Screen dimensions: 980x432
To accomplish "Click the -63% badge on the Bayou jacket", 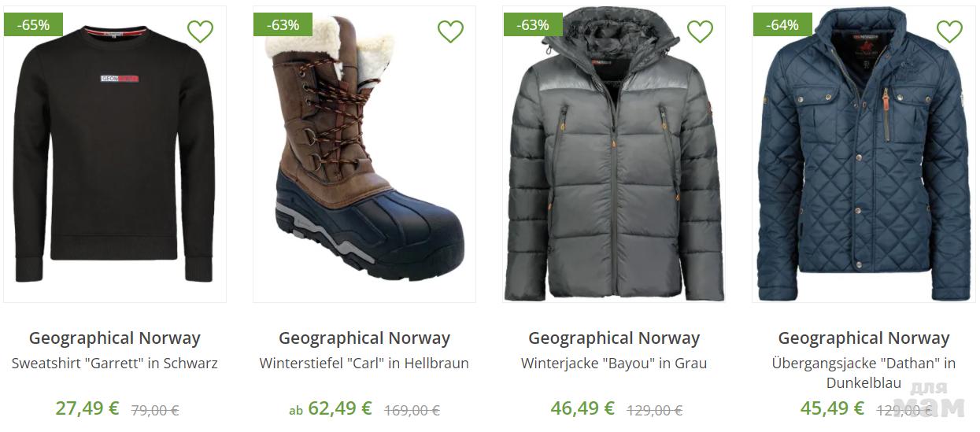I will (533, 25).
